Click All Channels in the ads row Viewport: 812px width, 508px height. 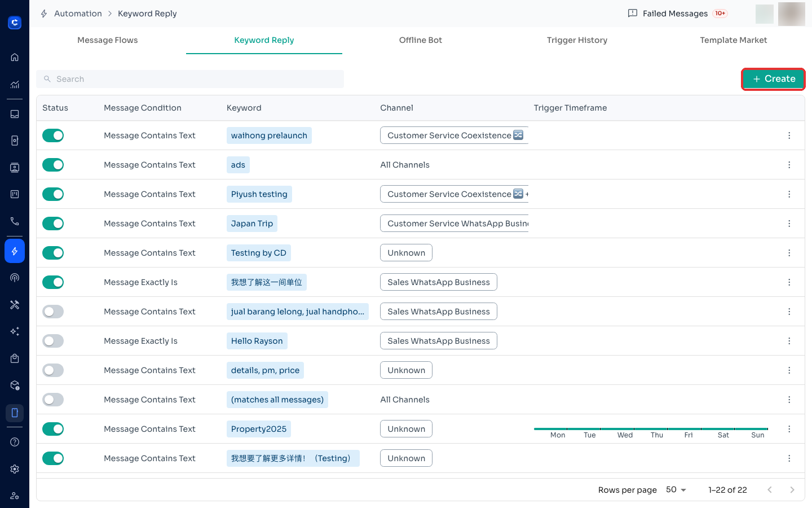[x=405, y=165]
